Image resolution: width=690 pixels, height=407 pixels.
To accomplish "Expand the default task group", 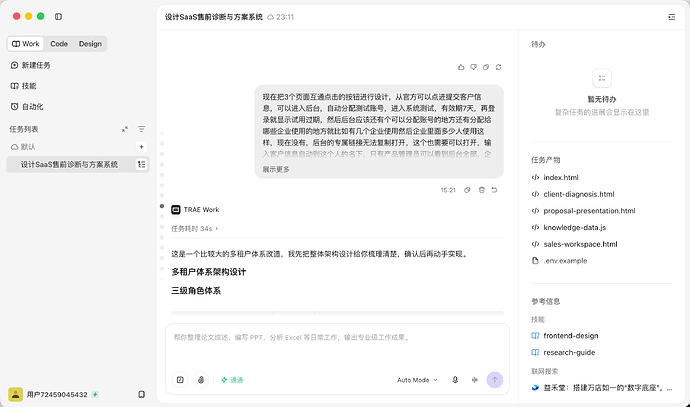I will point(23,147).
